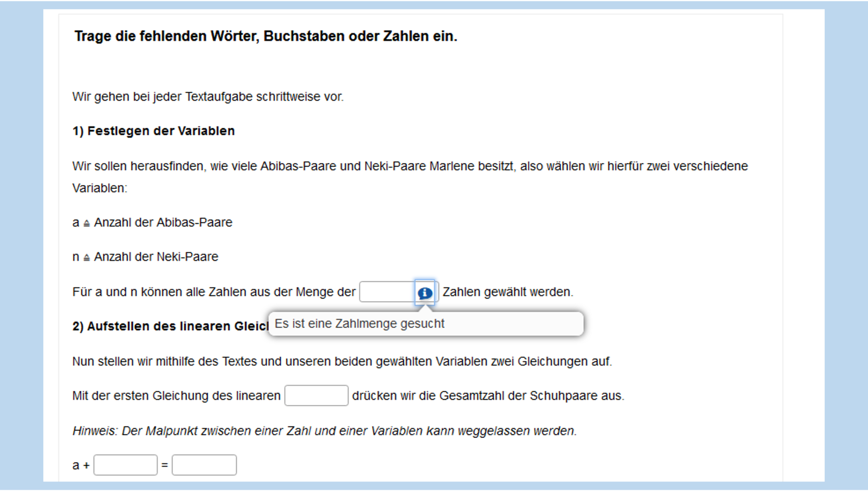Image resolution: width=868 pixels, height=491 pixels.
Task: Focus the blank after 'Gleichung des linearen'
Action: point(316,396)
